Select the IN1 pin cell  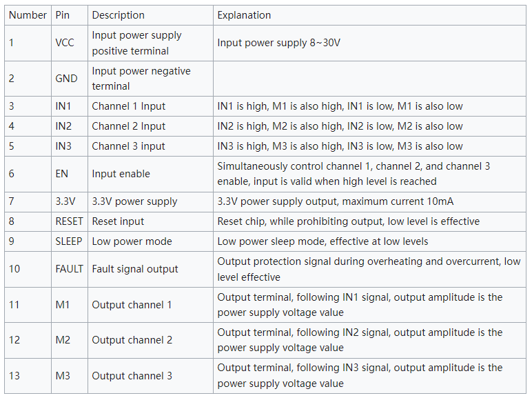pyautogui.click(x=70, y=106)
